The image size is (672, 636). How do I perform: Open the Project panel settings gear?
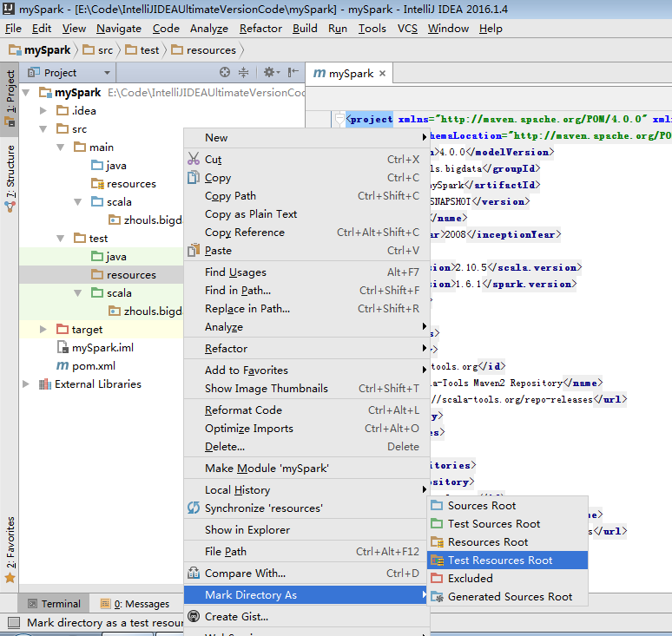click(271, 72)
